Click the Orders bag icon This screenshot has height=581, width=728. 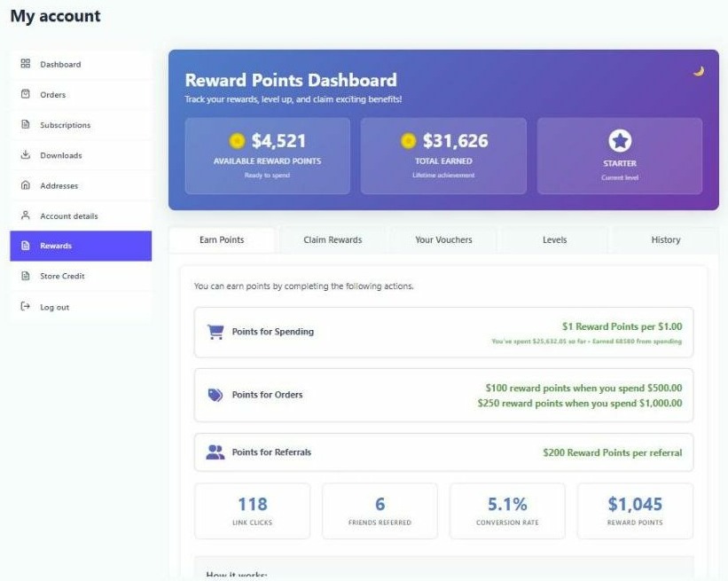click(26, 94)
